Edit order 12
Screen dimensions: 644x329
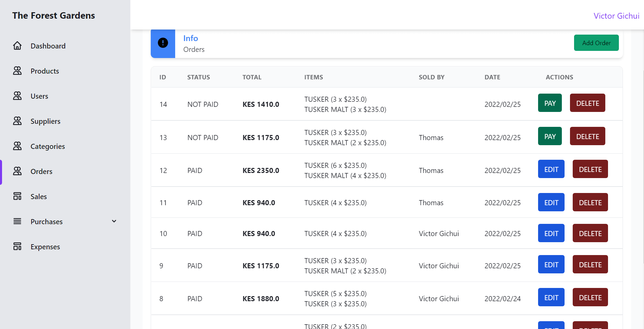(551, 169)
